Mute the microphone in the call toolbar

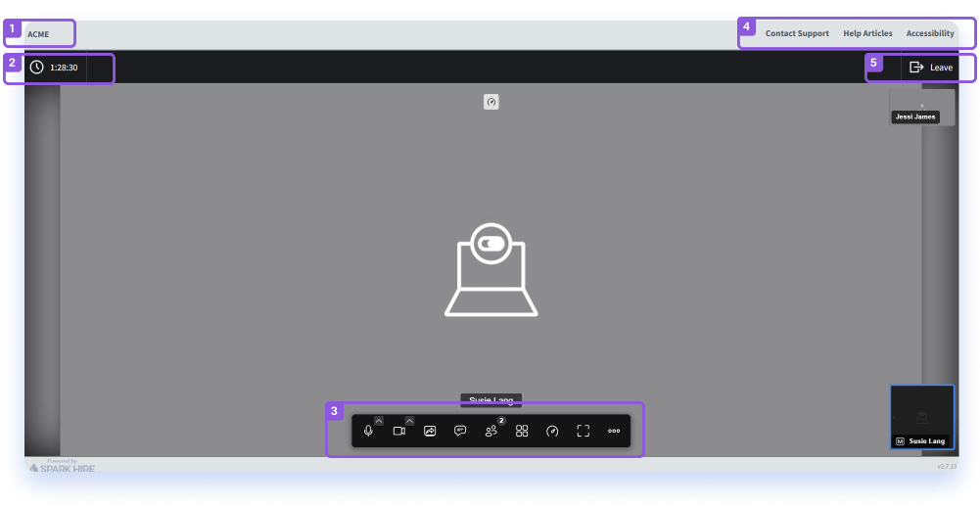(x=367, y=431)
